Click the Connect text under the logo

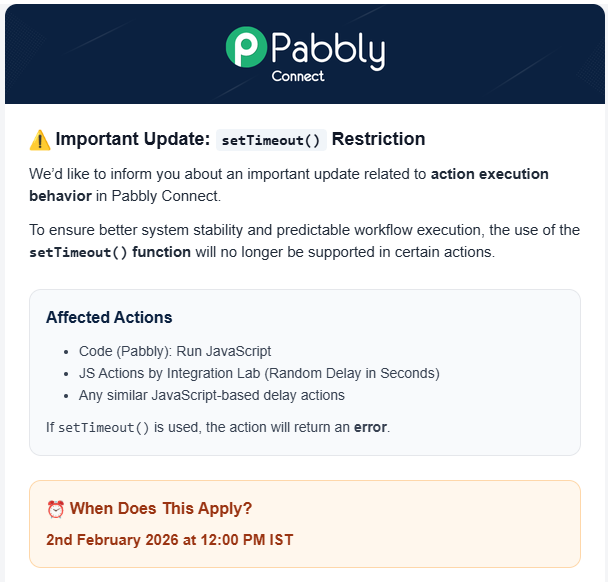[x=298, y=76]
